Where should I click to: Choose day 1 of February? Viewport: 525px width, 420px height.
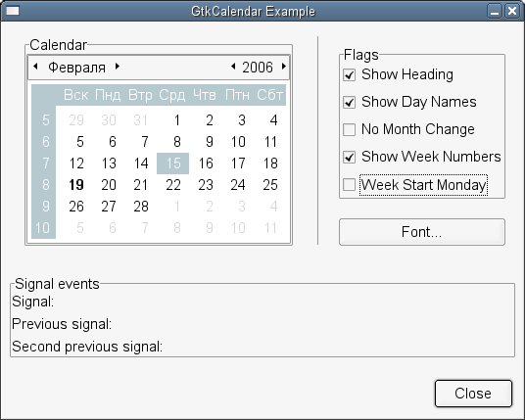pos(177,120)
